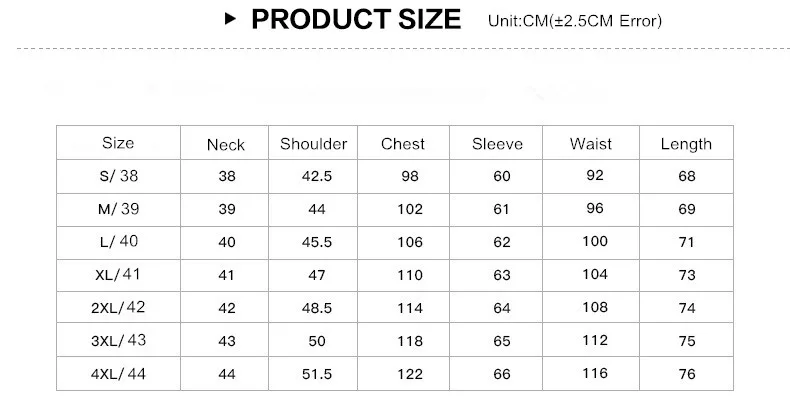Image resolution: width=790 pixels, height=402 pixels.
Task: Click the Sleeve column header
Action: click(497, 144)
